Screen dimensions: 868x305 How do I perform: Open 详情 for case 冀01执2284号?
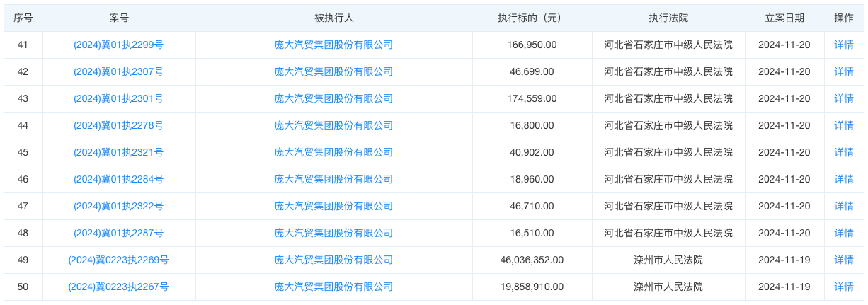(844, 179)
